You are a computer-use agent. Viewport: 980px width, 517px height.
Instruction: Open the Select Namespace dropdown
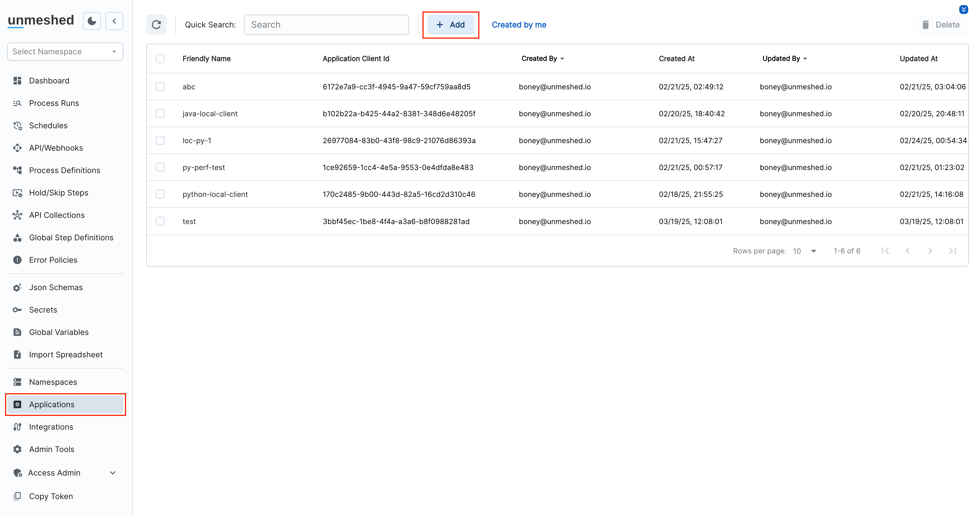click(x=65, y=51)
